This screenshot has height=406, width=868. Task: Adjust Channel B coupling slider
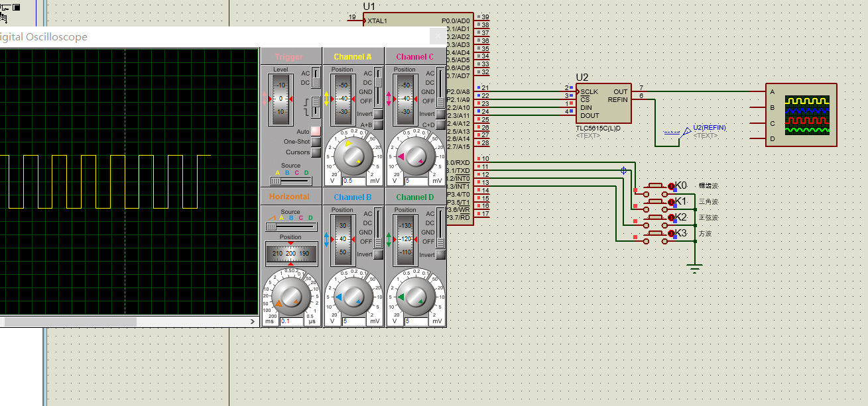point(378,228)
